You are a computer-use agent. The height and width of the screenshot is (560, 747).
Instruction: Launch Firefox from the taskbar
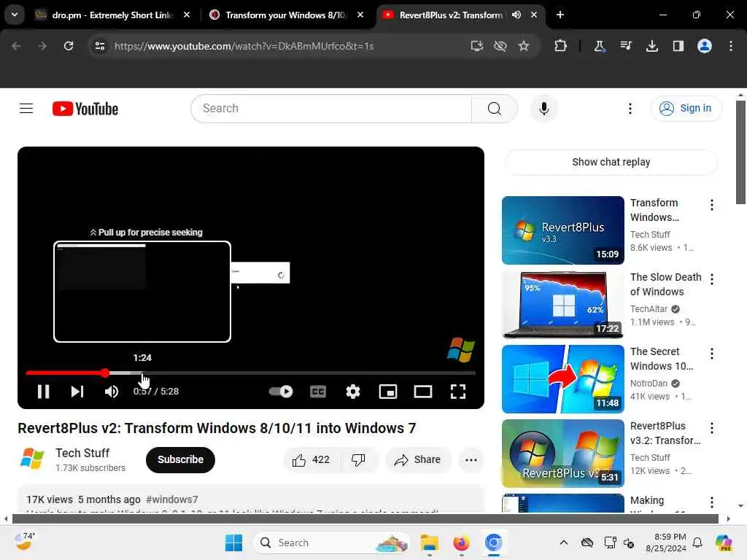click(x=461, y=542)
